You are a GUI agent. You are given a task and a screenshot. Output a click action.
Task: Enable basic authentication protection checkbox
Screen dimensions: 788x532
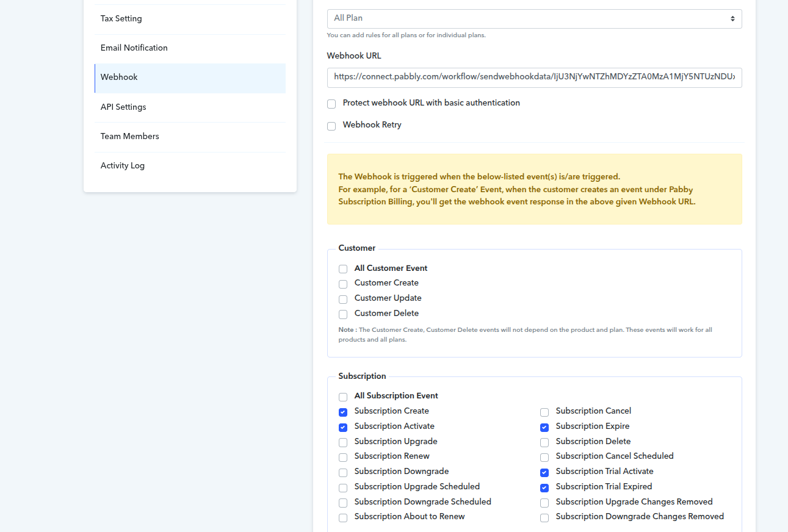tap(331, 104)
